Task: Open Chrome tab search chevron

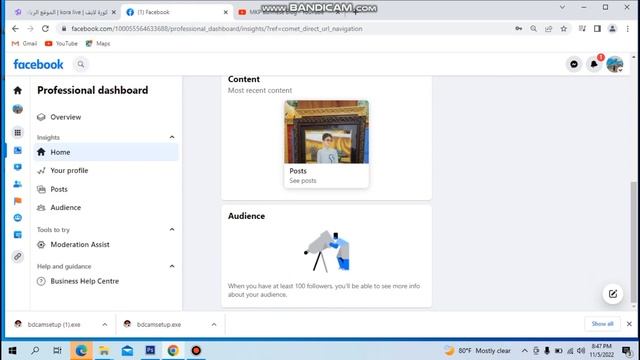Action: [x=562, y=7]
